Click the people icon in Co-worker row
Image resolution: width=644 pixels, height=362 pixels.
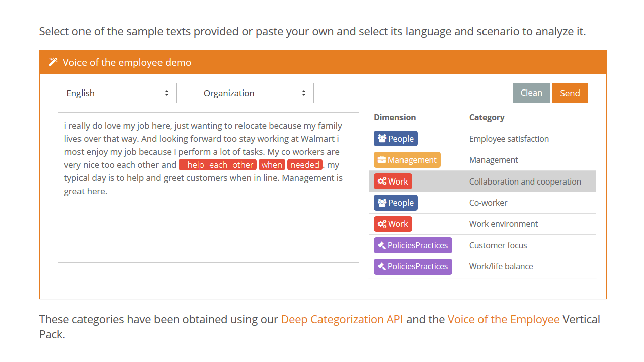pos(382,203)
